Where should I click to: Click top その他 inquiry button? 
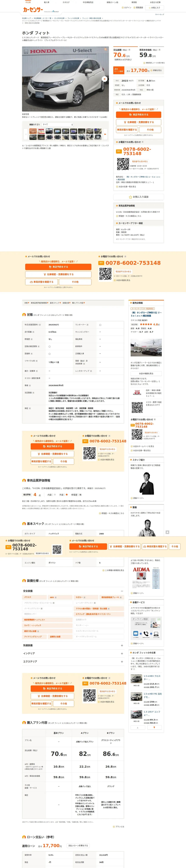pos(150,130)
